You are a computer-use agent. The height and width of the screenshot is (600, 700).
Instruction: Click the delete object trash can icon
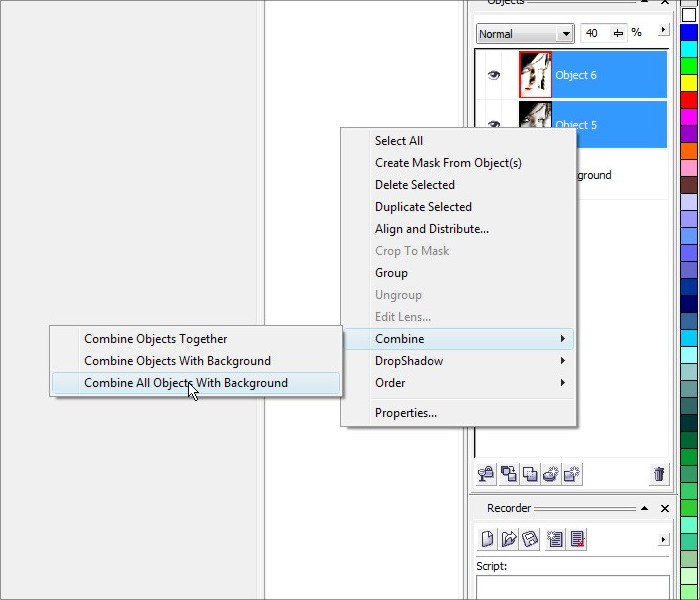point(658,474)
